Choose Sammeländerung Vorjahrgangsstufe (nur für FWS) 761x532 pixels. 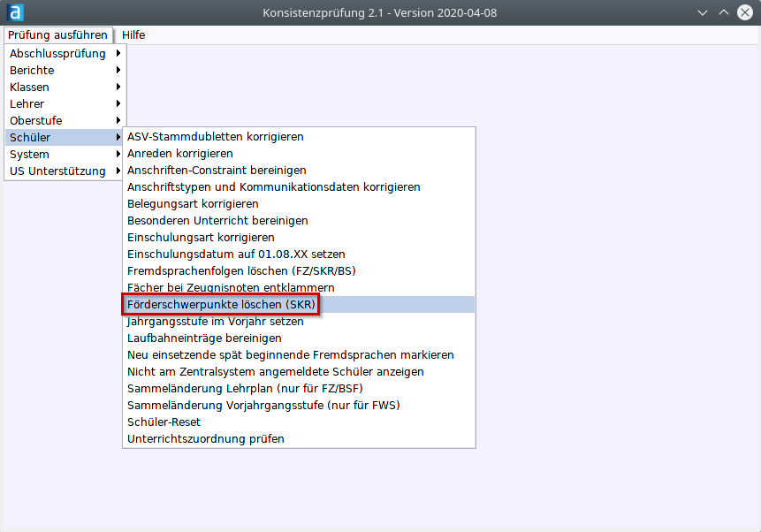coord(299,406)
